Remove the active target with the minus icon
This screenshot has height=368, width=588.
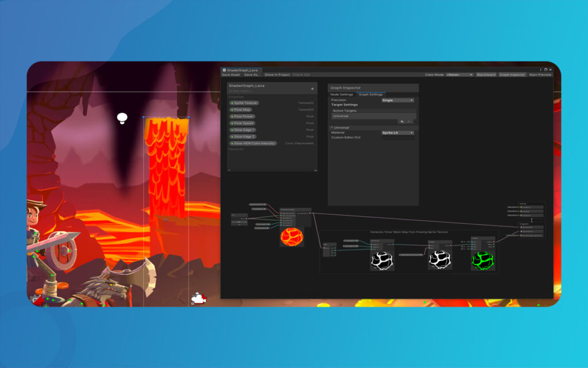click(409, 121)
